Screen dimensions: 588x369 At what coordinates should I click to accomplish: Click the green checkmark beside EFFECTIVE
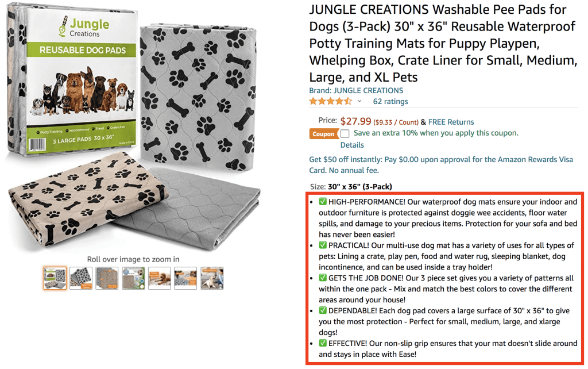point(323,343)
